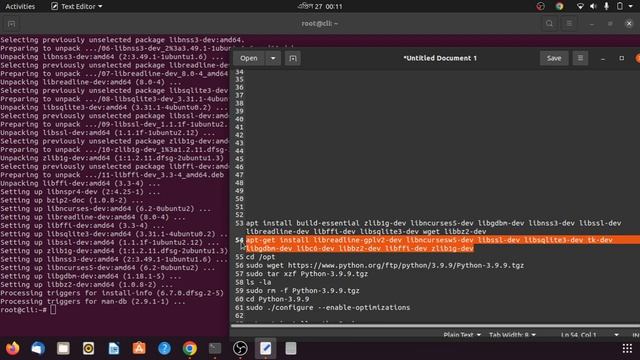Open line and column position dropdown
This screenshot has width=640, height=360.
point(590,335)
